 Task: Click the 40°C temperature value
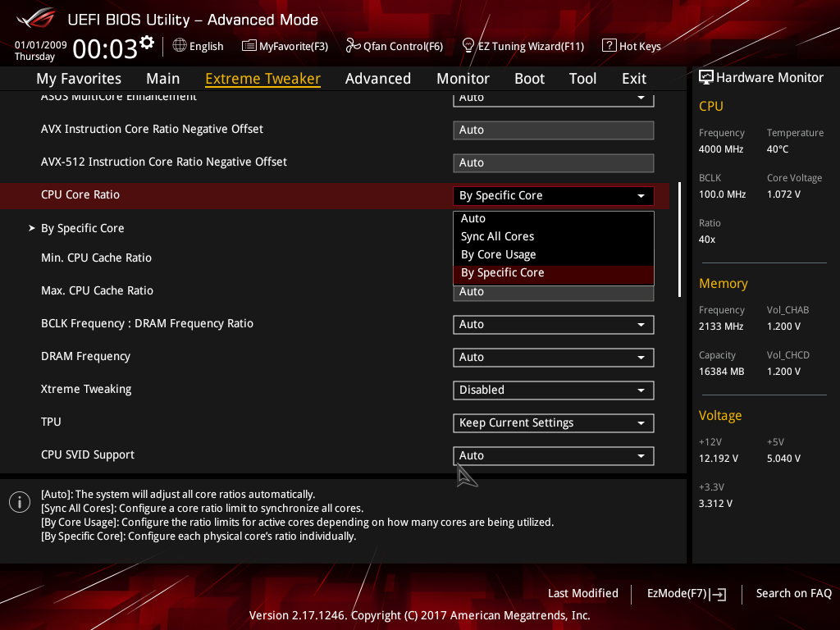[x=778, y=149]
